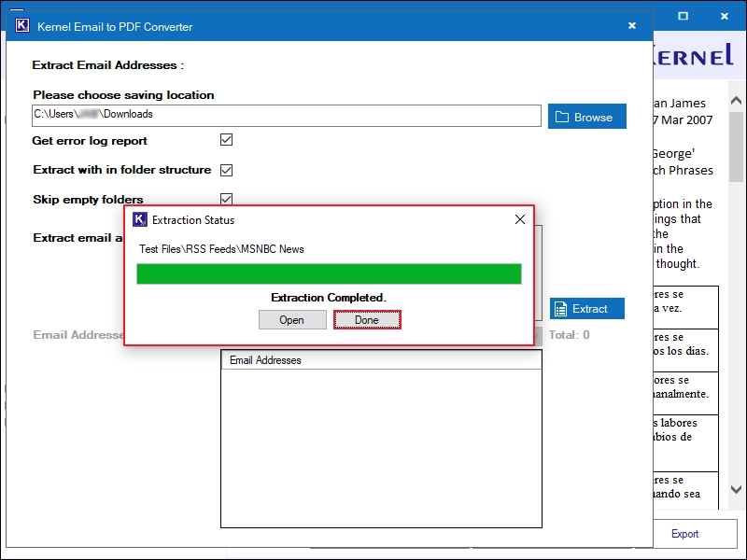Open the extracted file via Open button
Image resolution: width=747 pixels, height=560 pixels.
pyautogui.click(x=292, y=320)
